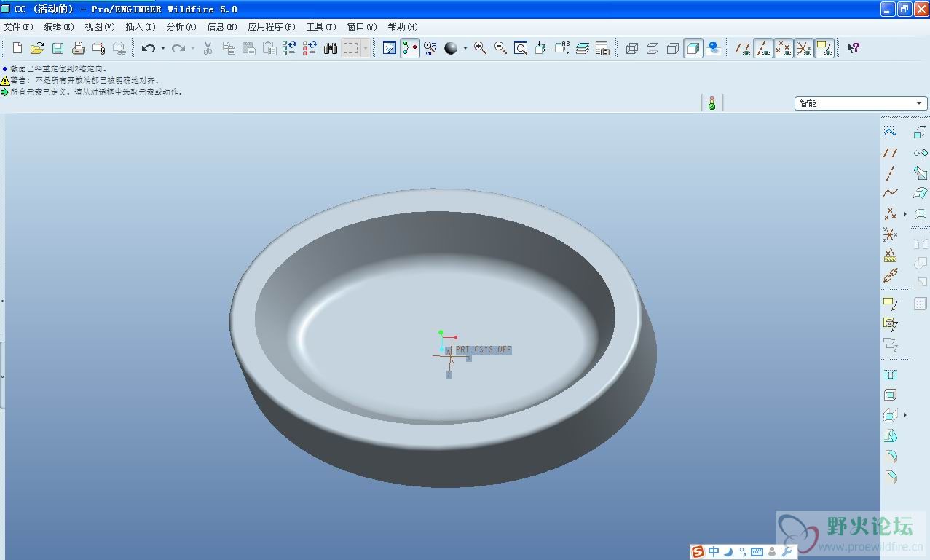
Task: Select the Datum Plane tool
Action: (890, 153)
